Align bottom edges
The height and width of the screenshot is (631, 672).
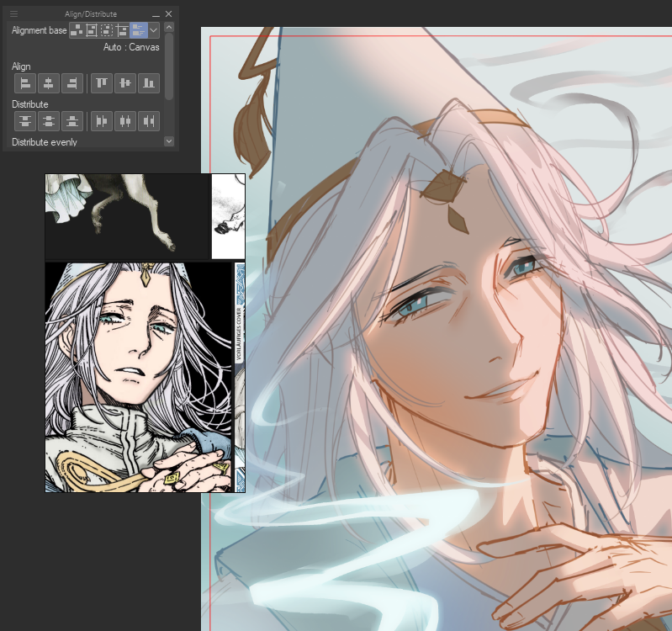(x=149, y=83)
